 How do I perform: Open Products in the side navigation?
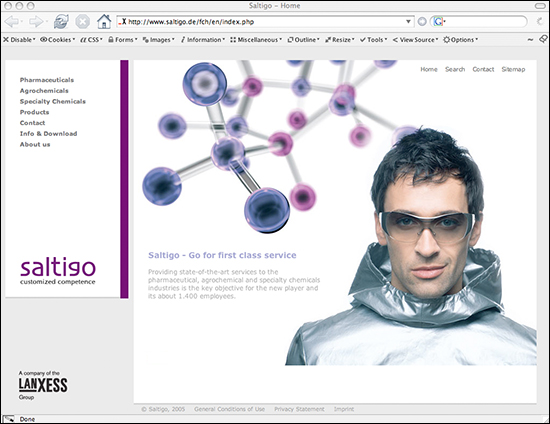[x=34, y=112]
